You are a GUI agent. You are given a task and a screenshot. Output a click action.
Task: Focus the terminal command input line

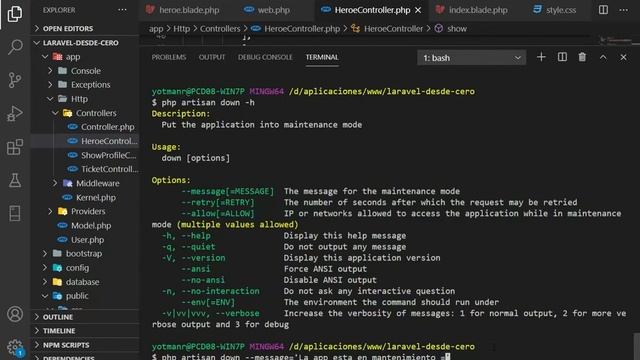(302, 357)
